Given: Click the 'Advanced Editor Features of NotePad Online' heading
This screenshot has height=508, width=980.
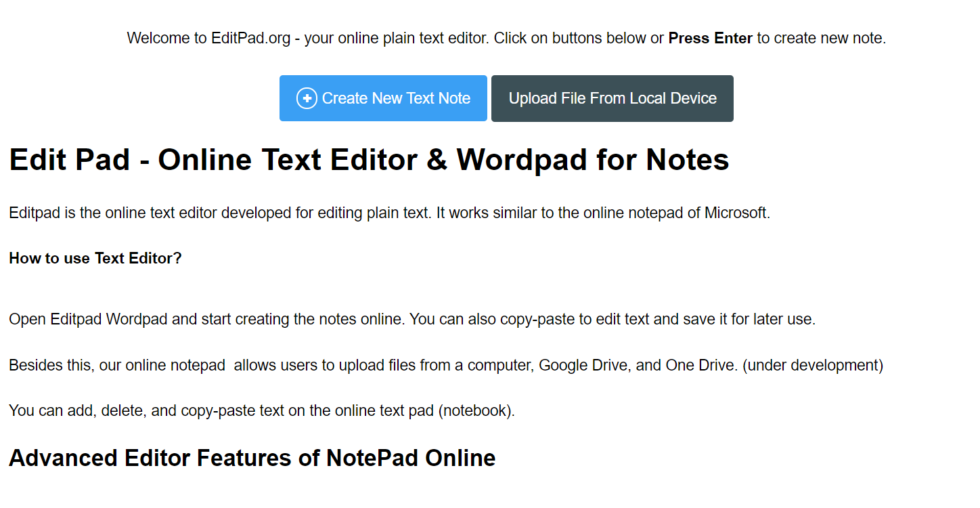Looking at the screenshot, I should click(252, 458).
